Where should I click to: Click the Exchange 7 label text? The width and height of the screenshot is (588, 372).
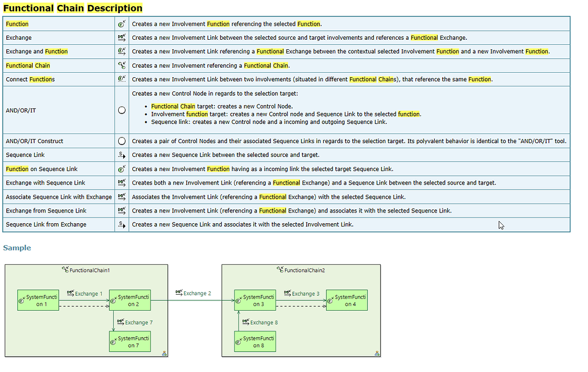[x=139, y=322]
